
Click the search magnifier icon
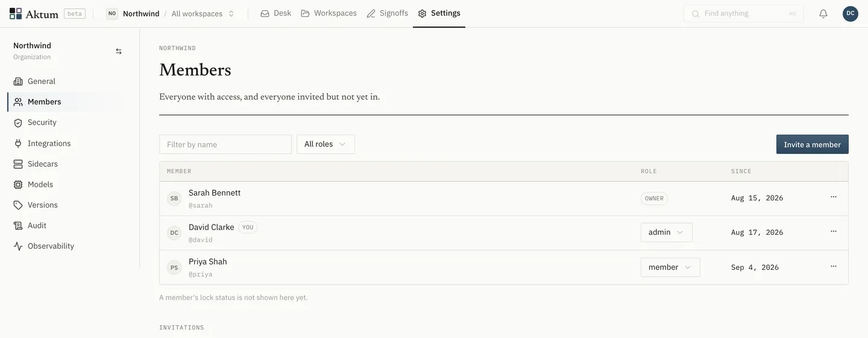click(696, 13)
